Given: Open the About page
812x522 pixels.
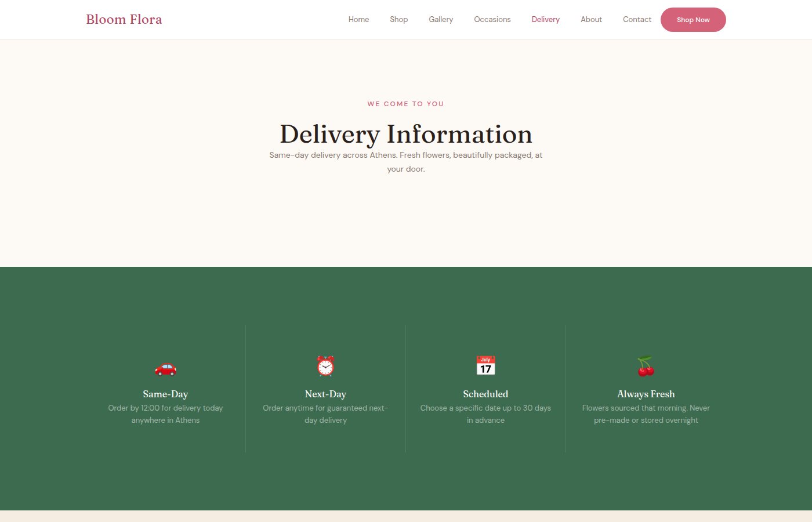Looking at the screenshot, I should pyautogui.click(x=591, y=20).
